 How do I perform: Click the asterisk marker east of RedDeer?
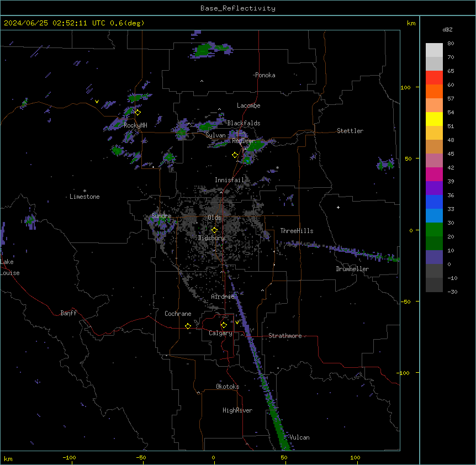click(277, 168)
